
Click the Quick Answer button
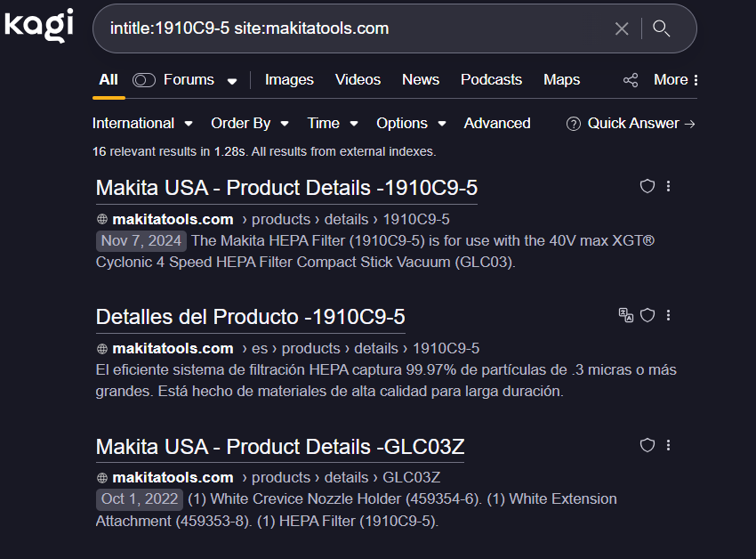click(631, 123)
